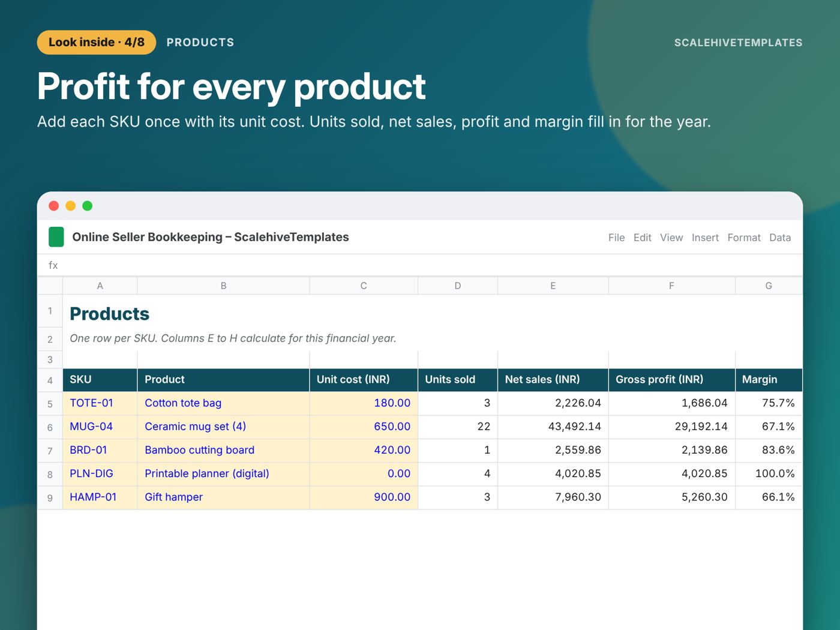Select the Cotton tote bag cell

[224, 403]
